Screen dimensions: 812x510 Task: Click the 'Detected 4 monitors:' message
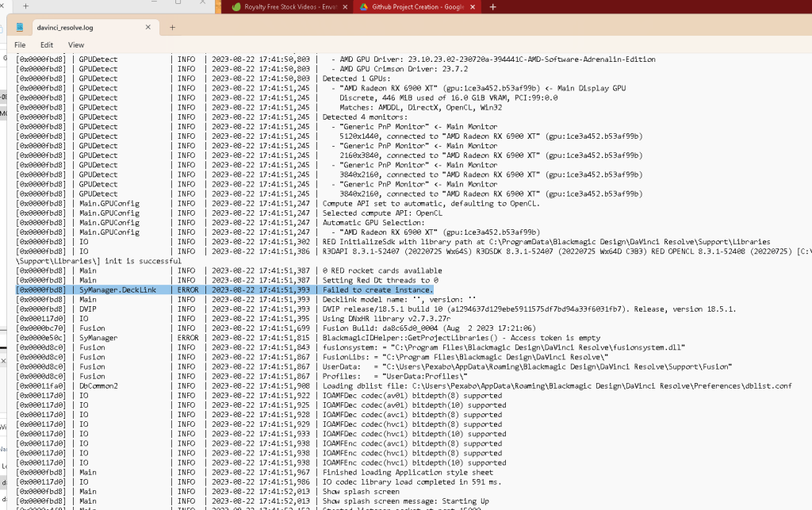[x=365, y=117]
